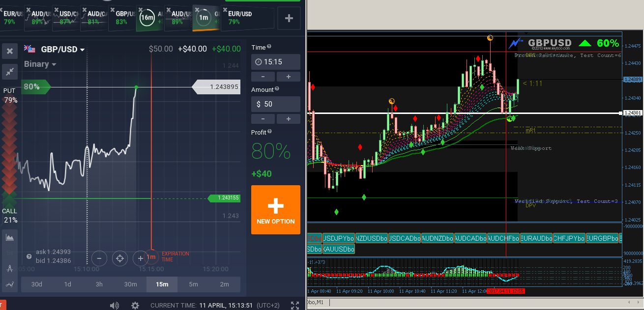The image size is (644, 310).
Task: Select the 3h timeframe
Action: pyautogui.click(x=99, y=284)
